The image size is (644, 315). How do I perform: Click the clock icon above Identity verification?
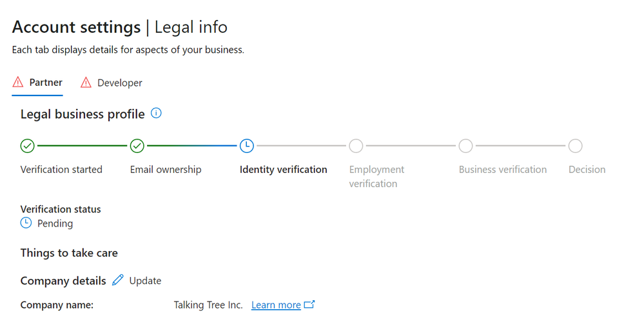[x=246, y=146]
